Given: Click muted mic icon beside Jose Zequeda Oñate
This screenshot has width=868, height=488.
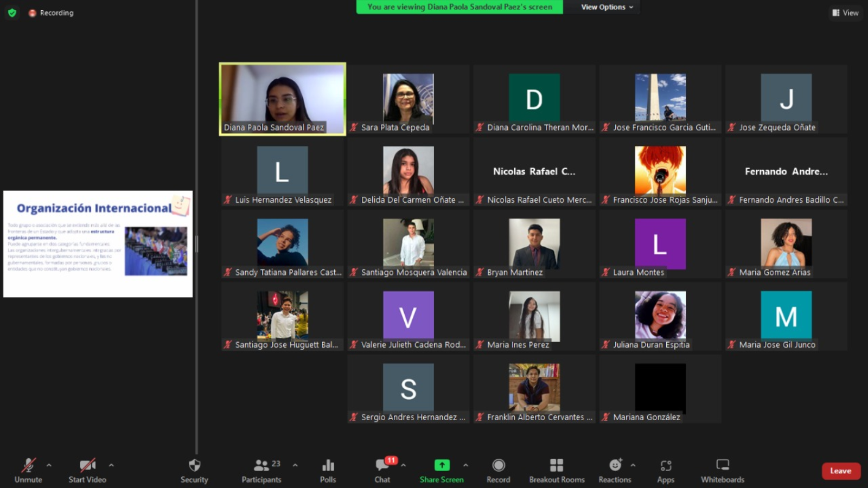Looking at the screenshot, I should click(x=731, y=127).
